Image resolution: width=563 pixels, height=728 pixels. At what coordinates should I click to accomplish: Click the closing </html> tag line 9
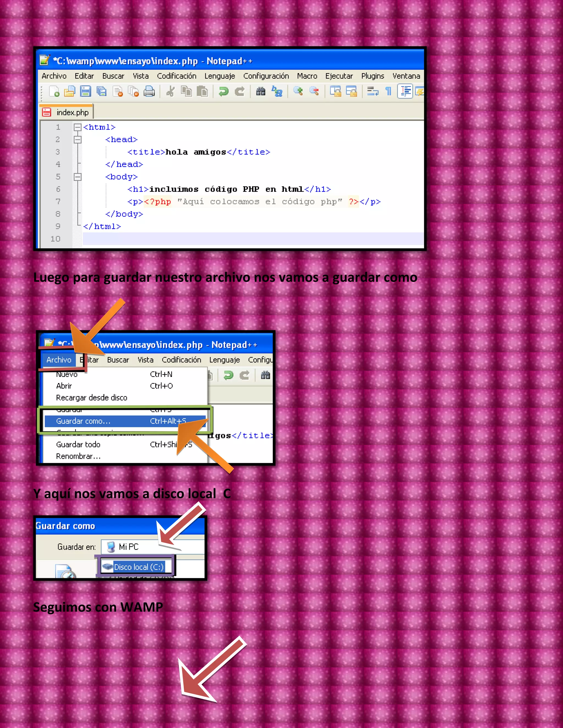102,226
